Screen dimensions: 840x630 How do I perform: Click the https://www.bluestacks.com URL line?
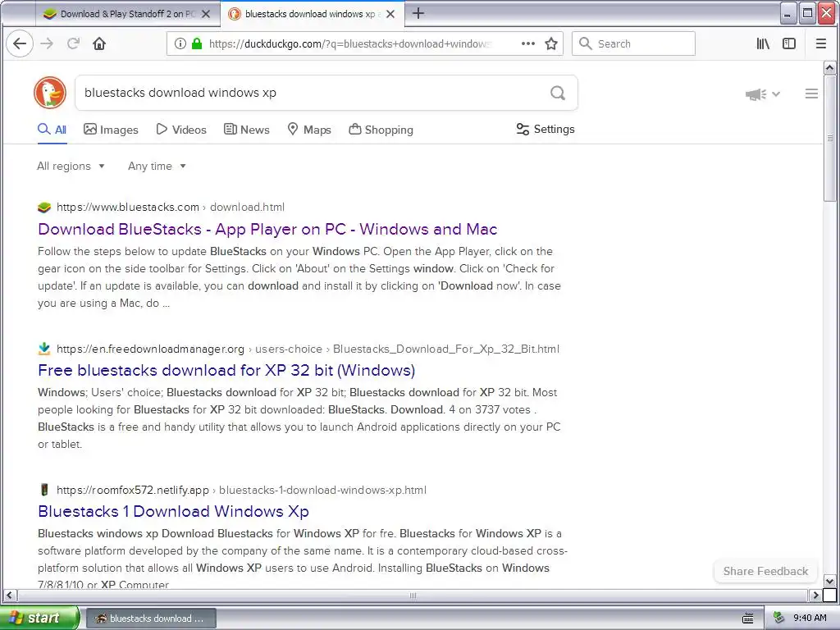pos(171,208)
